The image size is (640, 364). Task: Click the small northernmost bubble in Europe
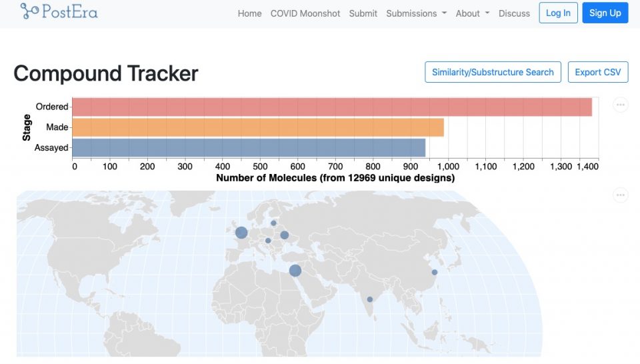coord(273,223)
